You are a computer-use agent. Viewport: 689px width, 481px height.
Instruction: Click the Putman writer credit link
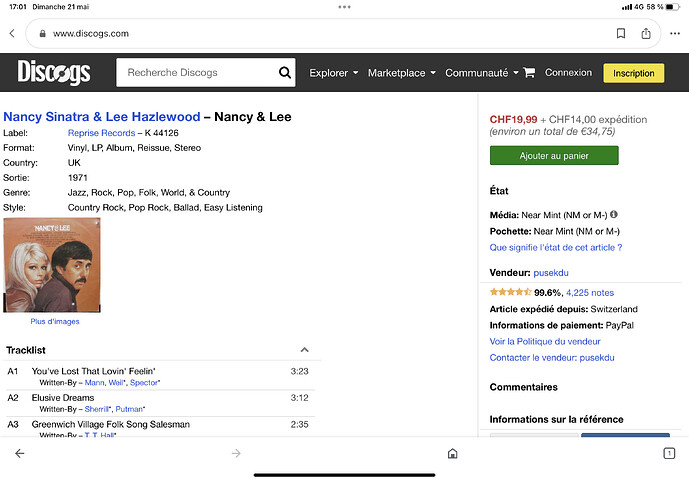[x=129, y=409]
